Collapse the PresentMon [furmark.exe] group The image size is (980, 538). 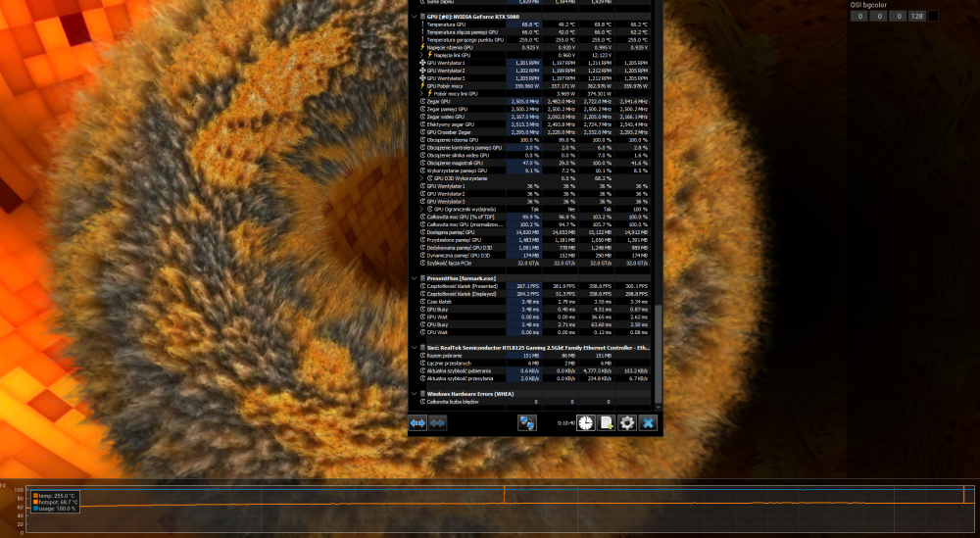click(x=414, y=278)
